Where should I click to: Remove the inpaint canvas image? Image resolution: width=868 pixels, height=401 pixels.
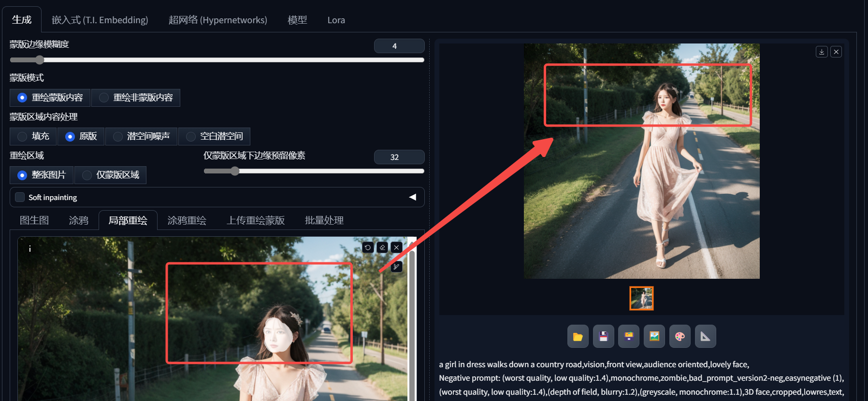397,247
